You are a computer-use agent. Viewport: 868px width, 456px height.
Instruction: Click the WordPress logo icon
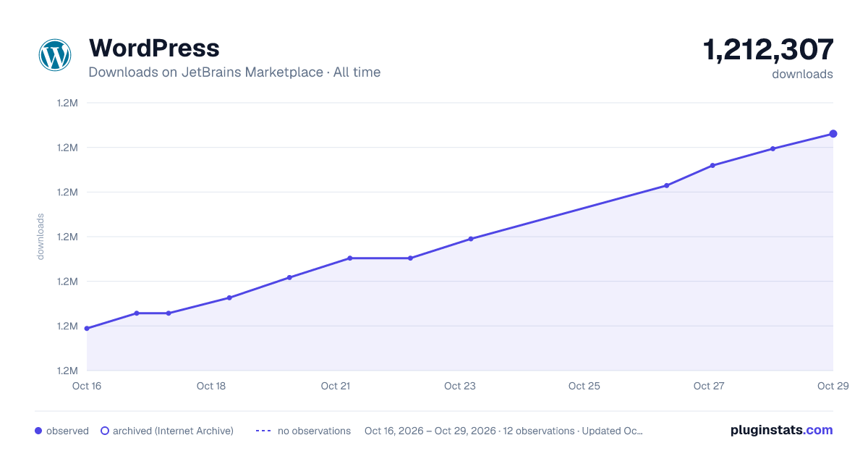pos(55,55)
